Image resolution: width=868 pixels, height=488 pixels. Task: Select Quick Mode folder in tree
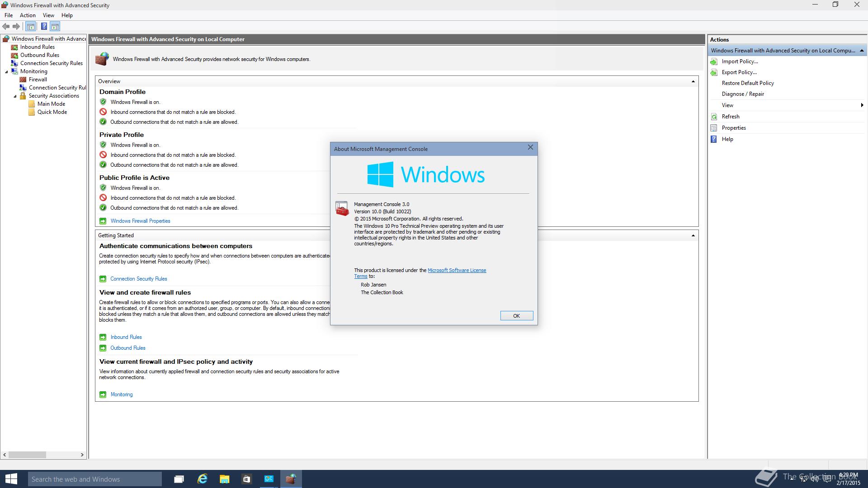pos(52,112)
